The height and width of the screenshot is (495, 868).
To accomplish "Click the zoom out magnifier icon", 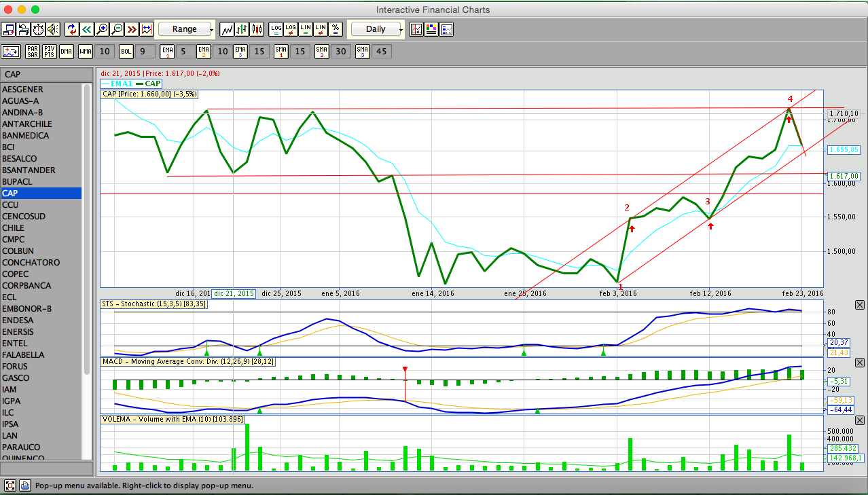I will tap(117, 29).
